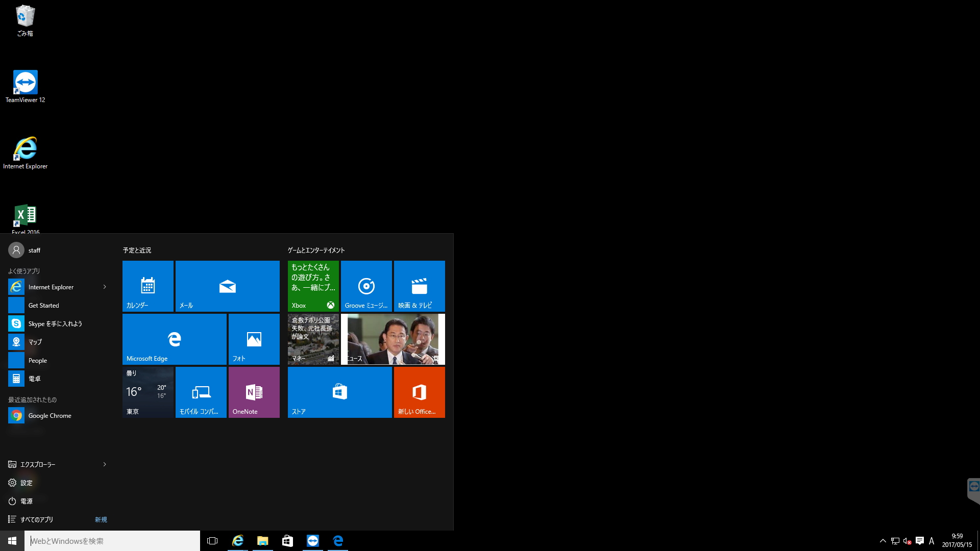Open the Groove ミュージック tile
Screen dimensions: 980x551
point(366,286)
